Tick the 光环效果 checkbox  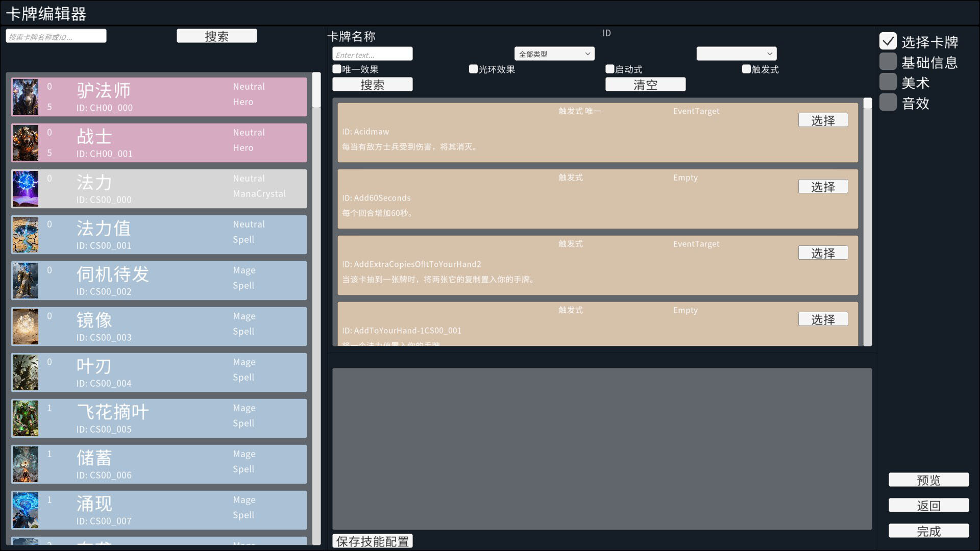473,69
